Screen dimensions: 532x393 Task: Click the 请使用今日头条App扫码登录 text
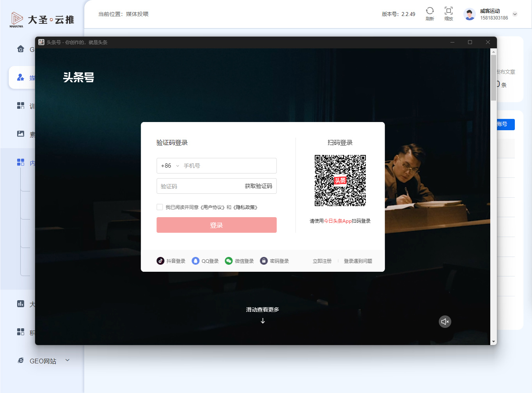point(340,221)
